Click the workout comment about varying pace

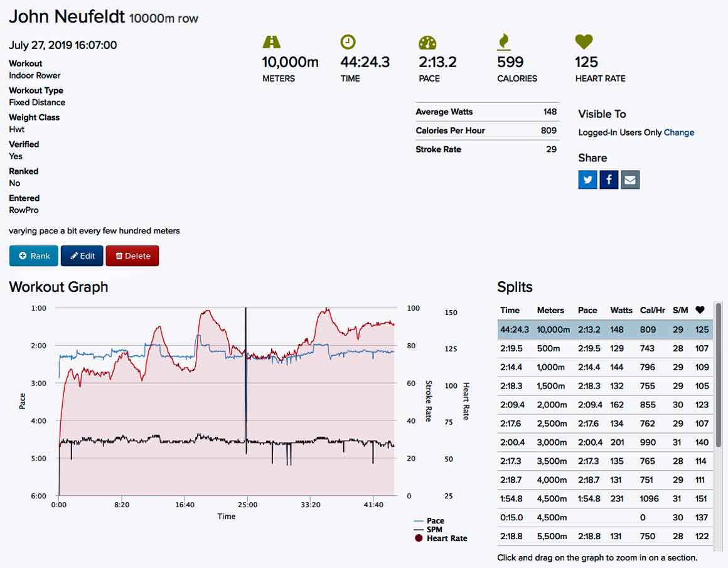coord(94,231)
